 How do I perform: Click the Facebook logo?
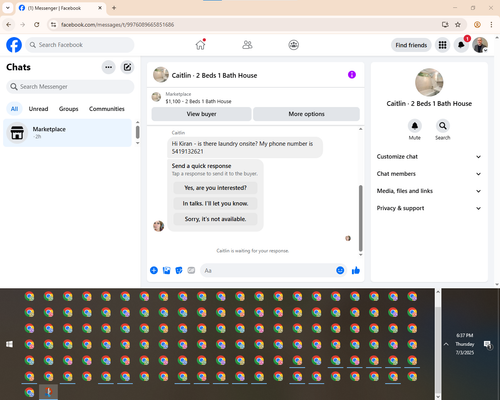tap(14, 45)
